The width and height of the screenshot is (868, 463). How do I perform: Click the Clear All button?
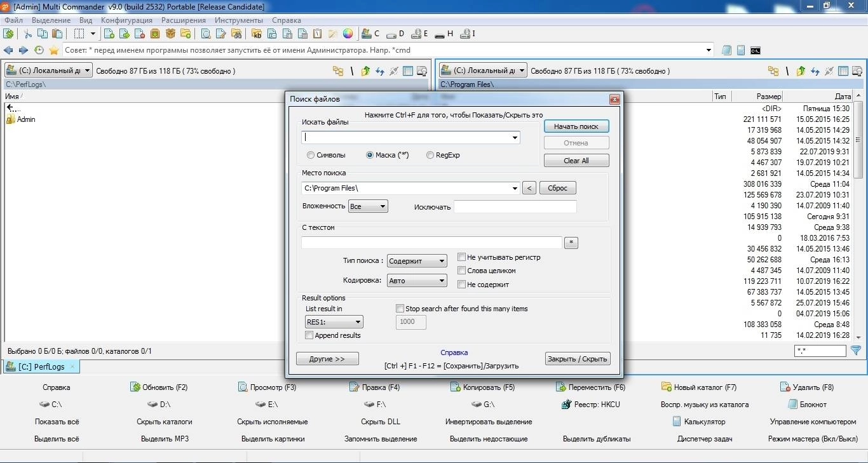pyautogui.click(x=576, y=161)
